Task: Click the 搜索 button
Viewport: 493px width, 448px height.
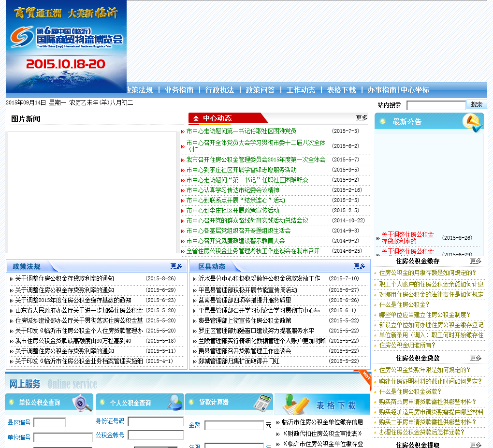Action: tap(477, 104)
